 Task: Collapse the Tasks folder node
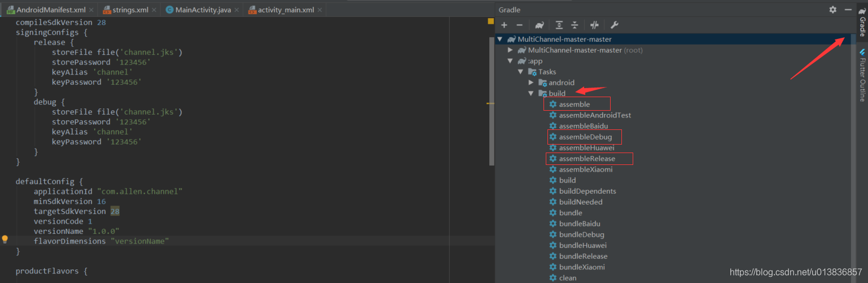[521, 72]
